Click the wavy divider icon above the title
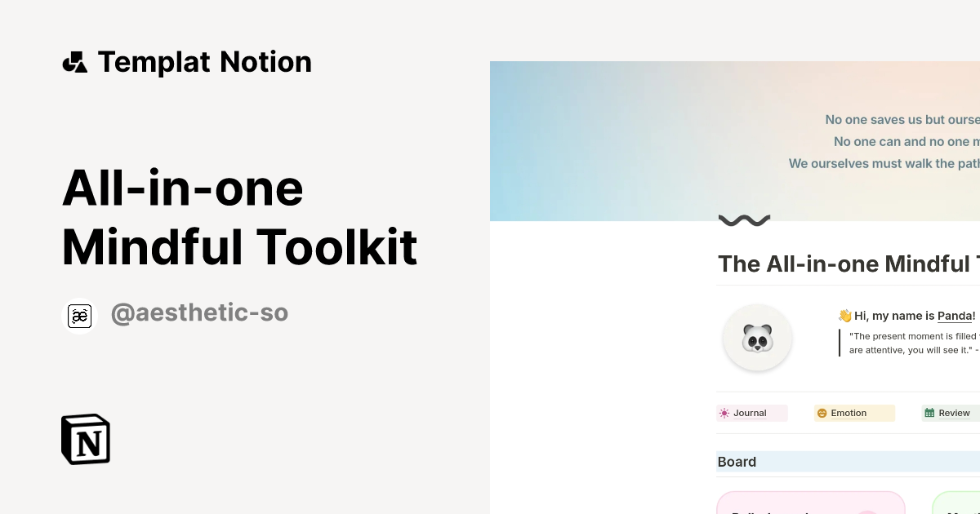 coord(743,219)
